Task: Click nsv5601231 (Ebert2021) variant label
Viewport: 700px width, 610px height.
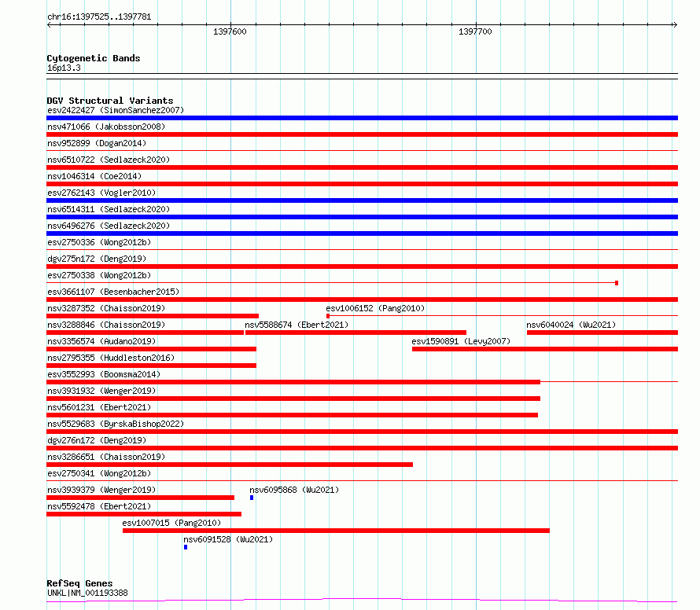Action: click(x=99, y=407)
